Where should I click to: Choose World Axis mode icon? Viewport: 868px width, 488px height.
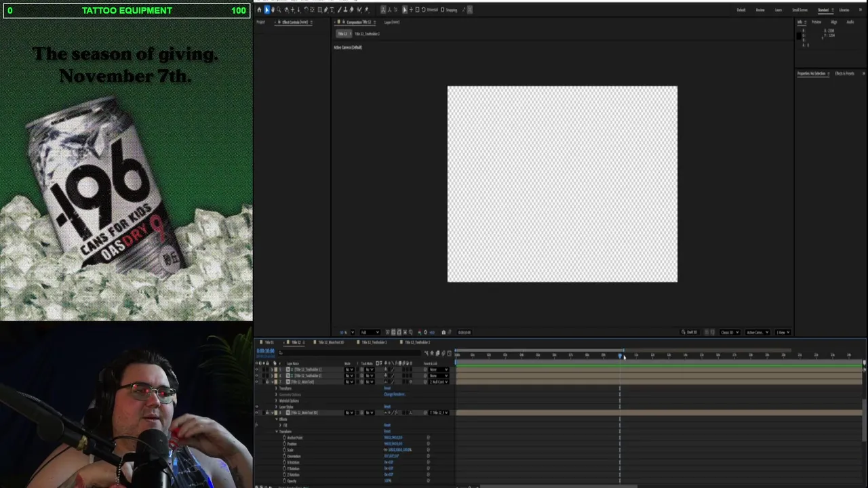390,9
